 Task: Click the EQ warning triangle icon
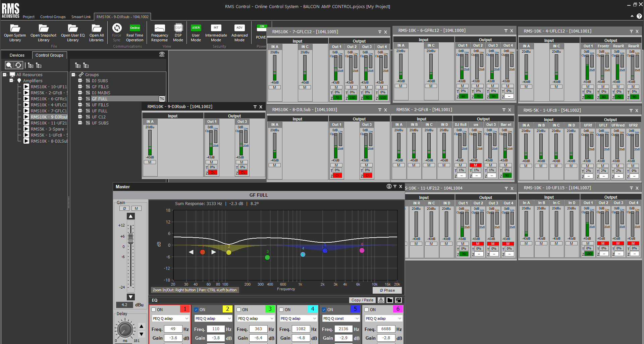click(x=381, y=300)
